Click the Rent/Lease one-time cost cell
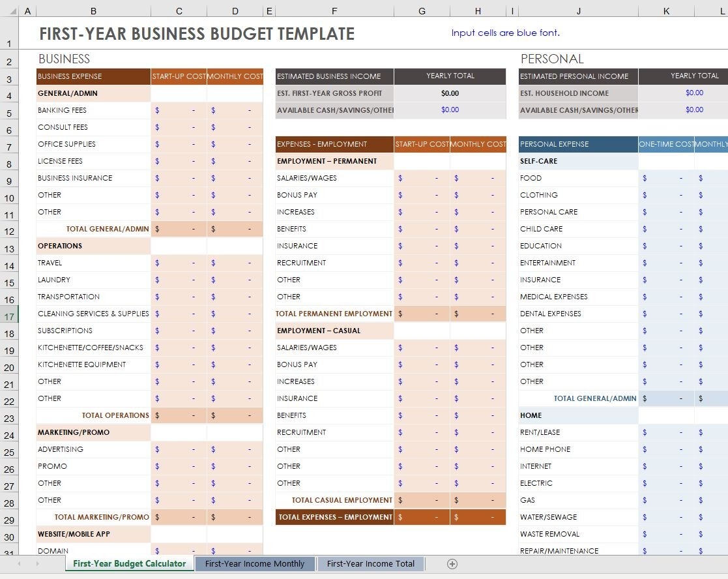728x579 pixels. [665, 432]
